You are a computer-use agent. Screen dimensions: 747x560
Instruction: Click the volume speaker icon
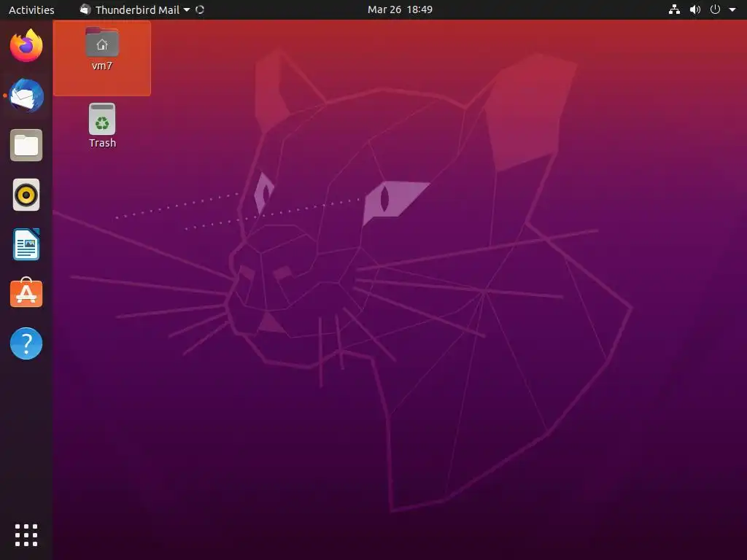click(x=695, y=9)
